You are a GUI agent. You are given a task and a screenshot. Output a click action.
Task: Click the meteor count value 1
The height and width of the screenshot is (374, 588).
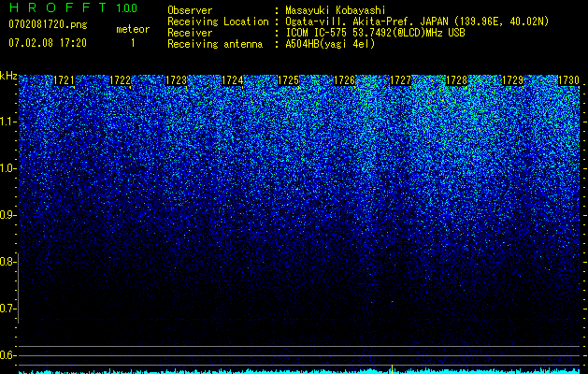pyautogui.click(x=133, y=43)
